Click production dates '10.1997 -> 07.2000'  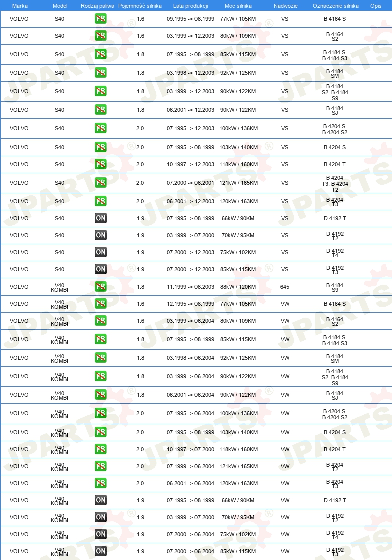tap(190, 449)
